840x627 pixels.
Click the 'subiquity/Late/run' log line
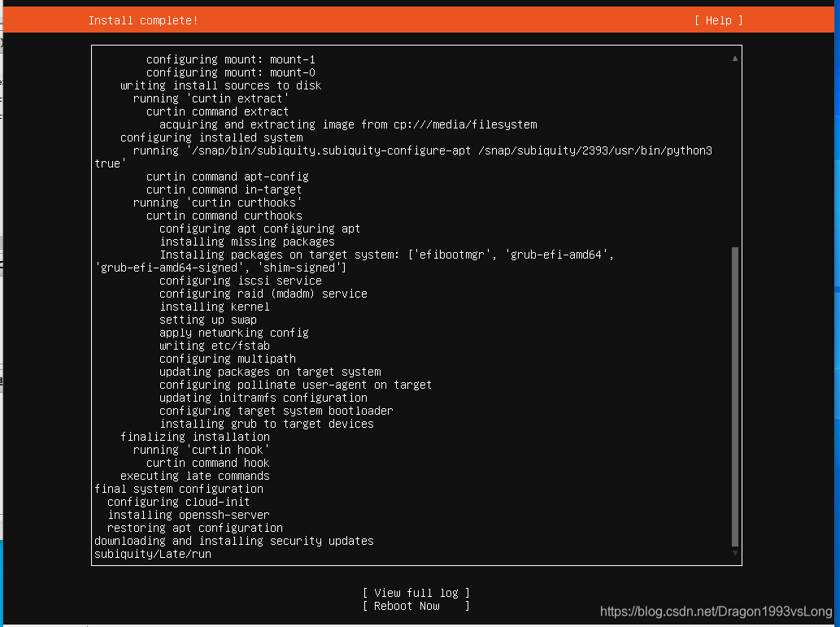[152, 554]
